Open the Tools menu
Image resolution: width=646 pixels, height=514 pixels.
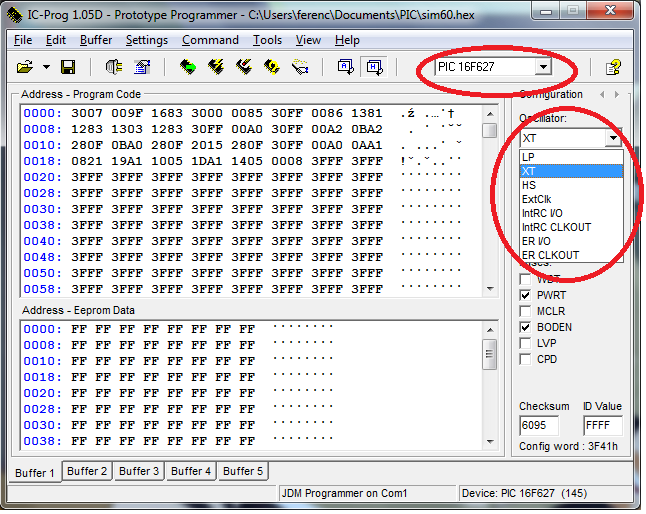[267, 40]
